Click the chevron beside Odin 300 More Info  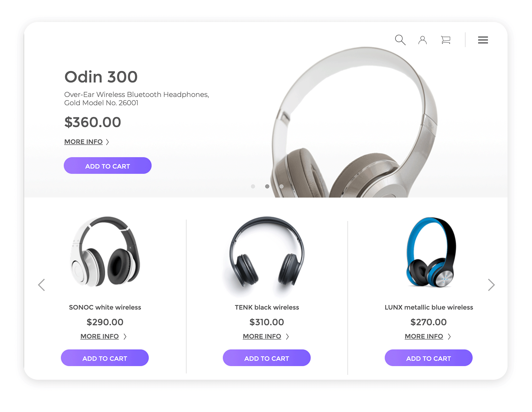click(x=107, y=142)
